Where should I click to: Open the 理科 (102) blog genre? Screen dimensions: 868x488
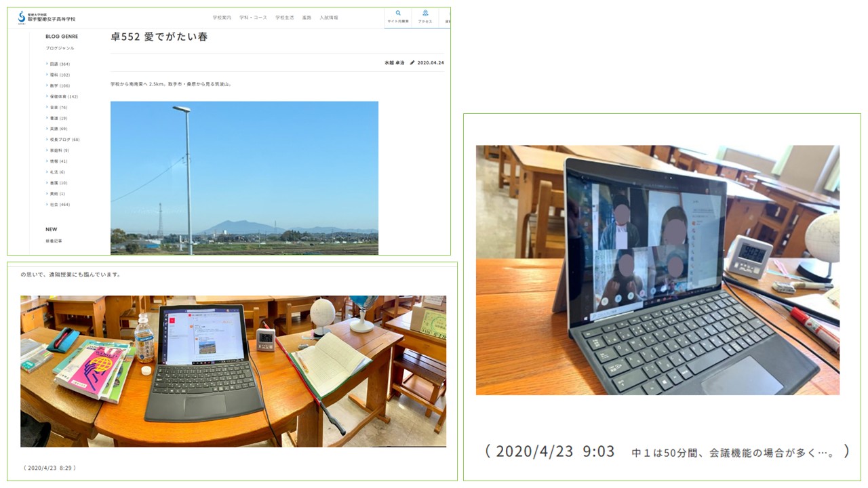pyautogui.click(x=60, y=75)
